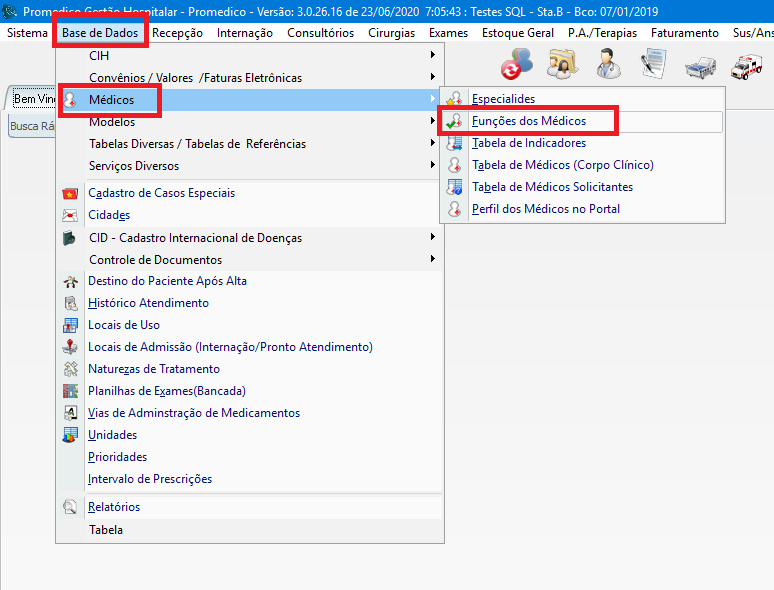Image resolution: width=774 pixels, height=590 pixels.
Task: Open the Faturamento menu
Action: coord(685,33)
